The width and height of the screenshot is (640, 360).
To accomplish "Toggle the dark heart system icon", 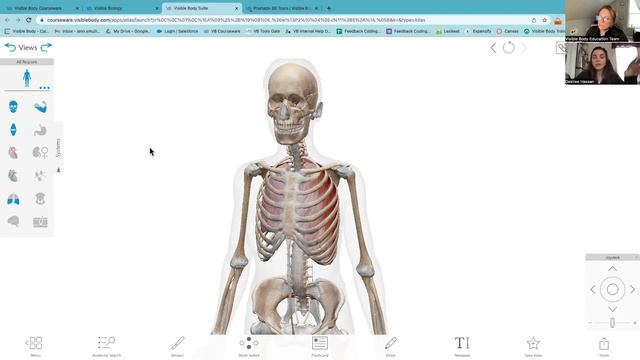I will point(13,176).
